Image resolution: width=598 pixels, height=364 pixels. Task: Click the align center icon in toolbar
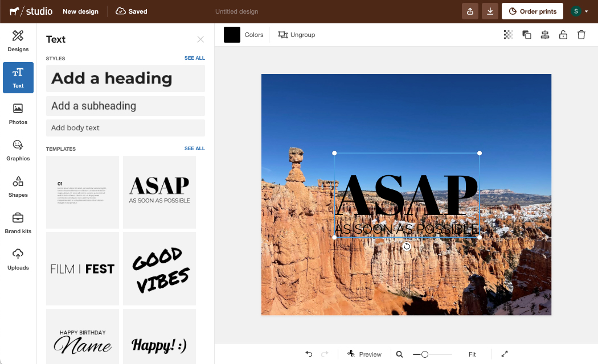coord(545,35)
